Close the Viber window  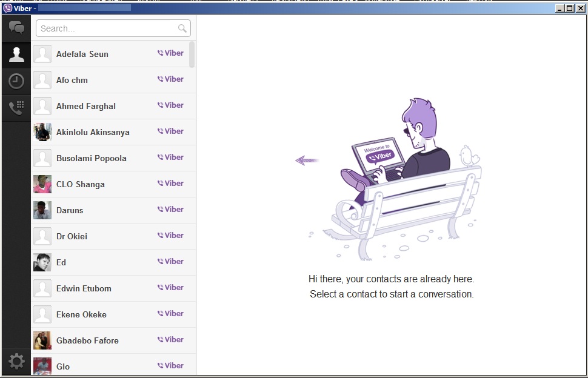[x=581, y=8]
